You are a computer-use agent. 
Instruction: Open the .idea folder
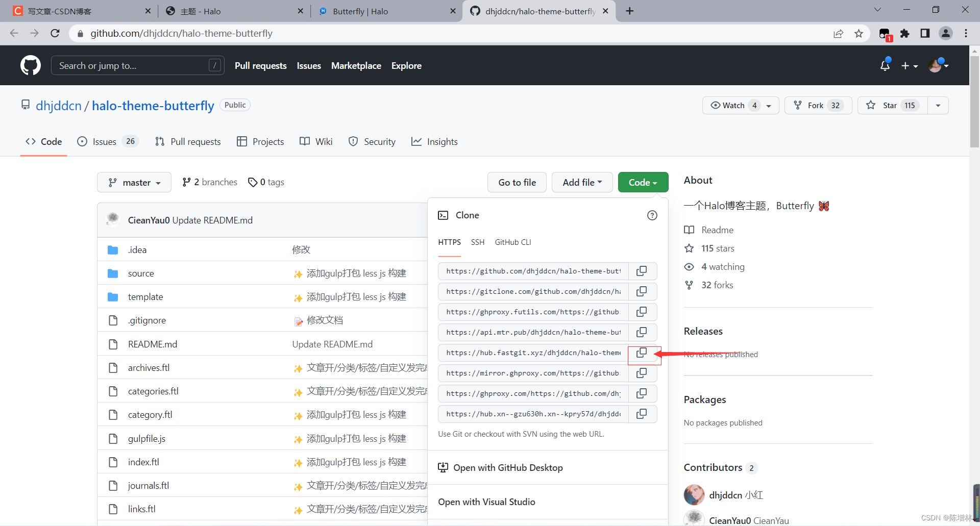(x=137, y=249)
